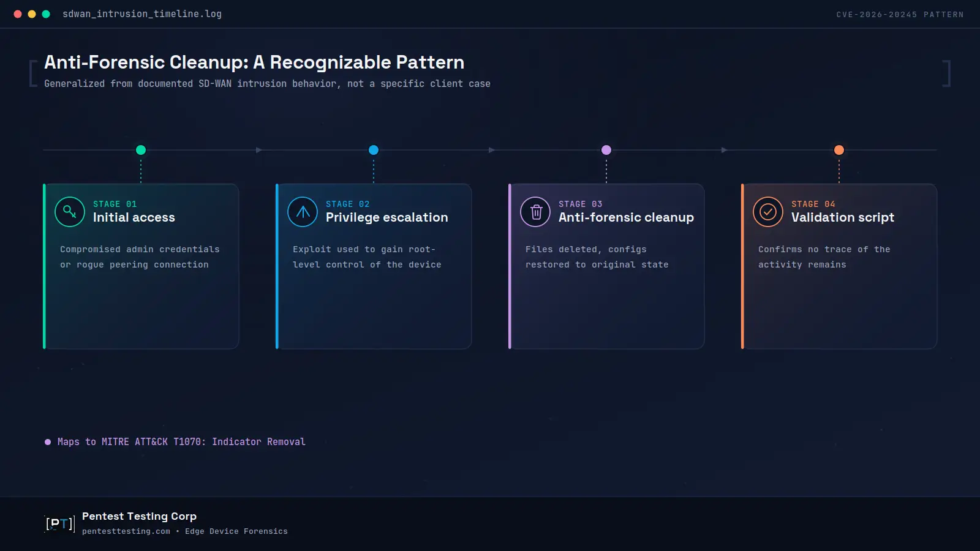
Task: Click the timeline arrow between stages 03 and 04
Action: point(724,150)
